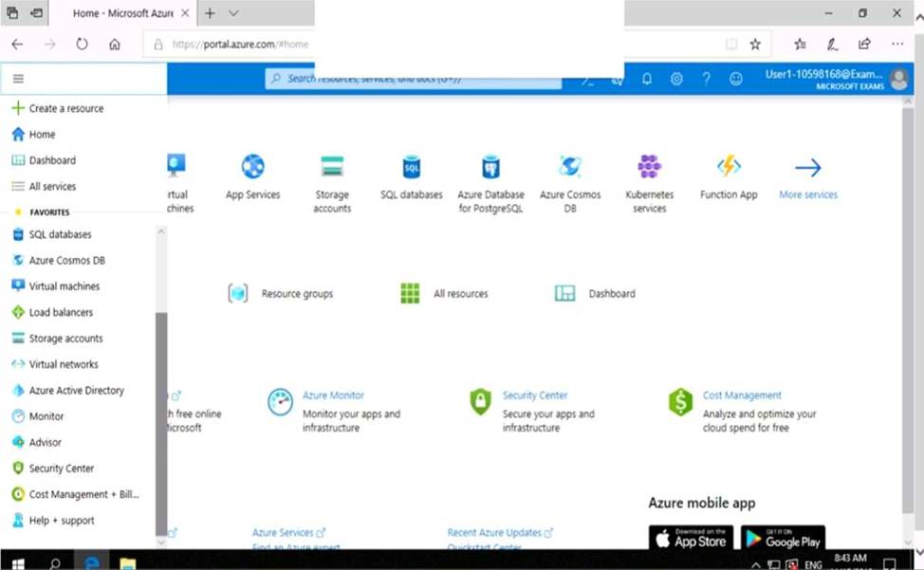
Task: Open portal settings gear icon
Action: click(676, 80)
